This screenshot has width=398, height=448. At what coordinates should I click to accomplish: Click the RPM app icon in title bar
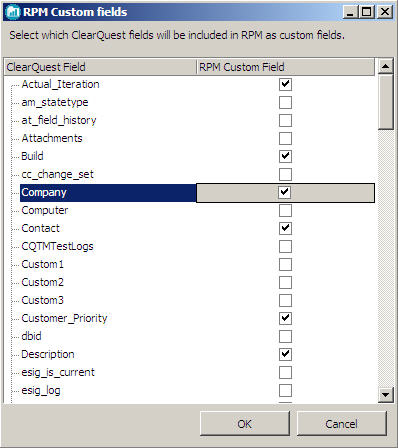pos(13,12)
